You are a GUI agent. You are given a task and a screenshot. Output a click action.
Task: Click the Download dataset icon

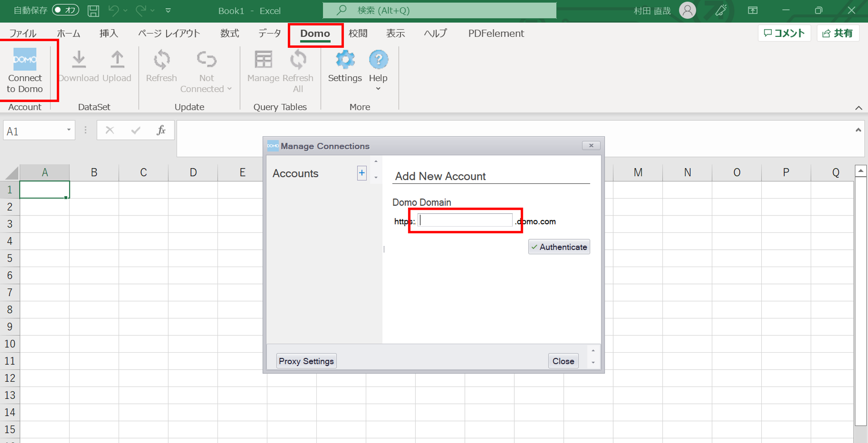pos(79,60)
